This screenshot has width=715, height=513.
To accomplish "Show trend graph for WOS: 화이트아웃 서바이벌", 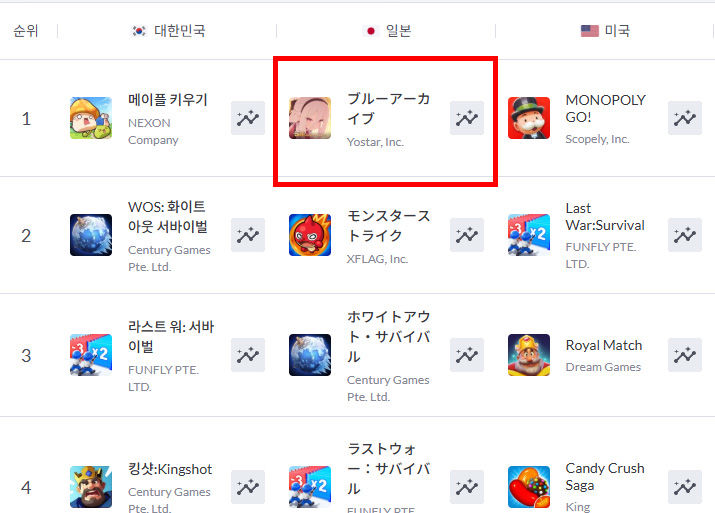I will (x=248, y=235).
